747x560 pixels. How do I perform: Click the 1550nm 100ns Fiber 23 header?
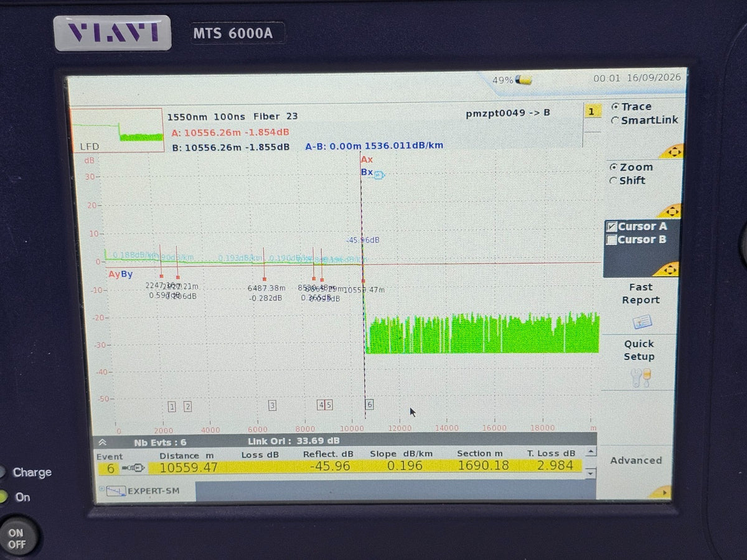point(232,116)
